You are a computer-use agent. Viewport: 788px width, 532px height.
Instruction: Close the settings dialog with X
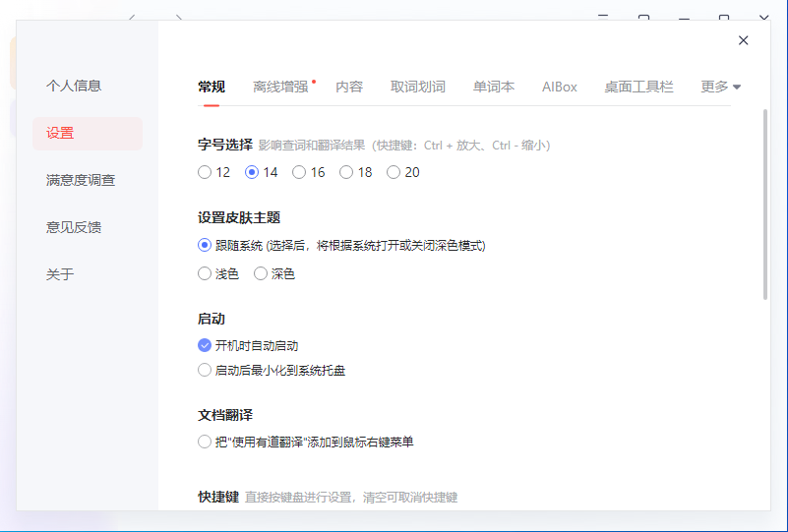tap(743, 40)
